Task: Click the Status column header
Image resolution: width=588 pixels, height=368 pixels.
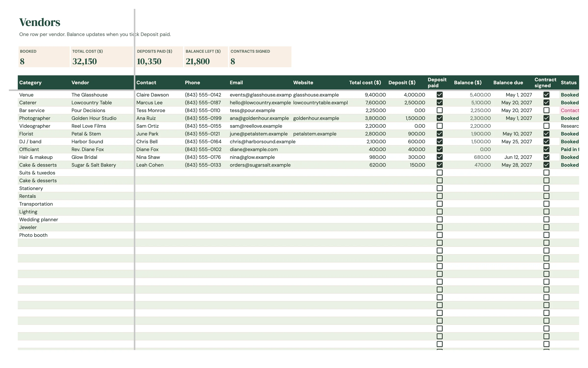Action: [x=569, y=82]
